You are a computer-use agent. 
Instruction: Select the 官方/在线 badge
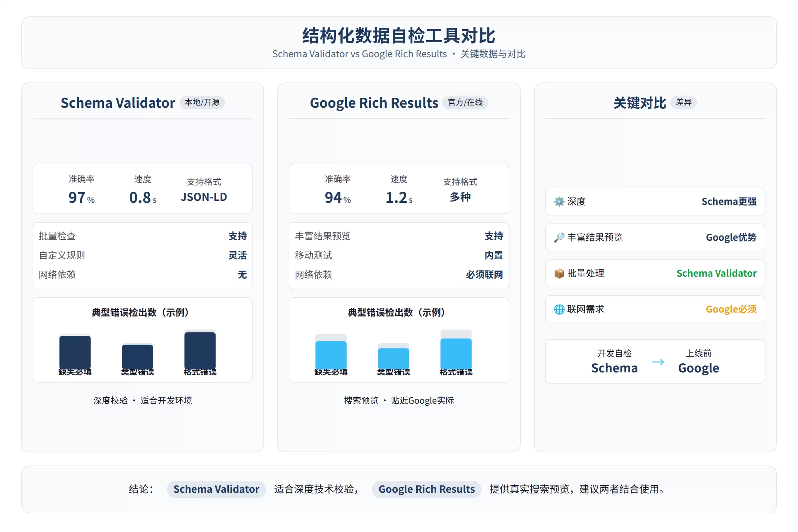click(x=465, y=102)
